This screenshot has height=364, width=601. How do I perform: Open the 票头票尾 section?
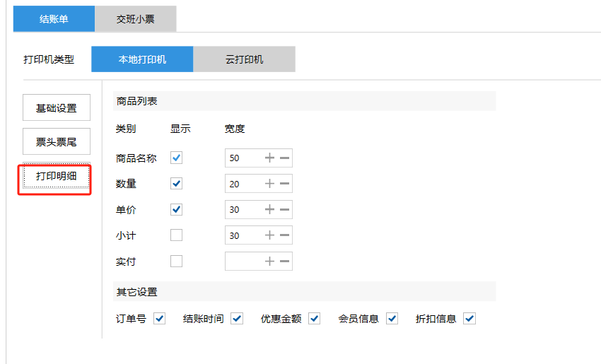pyautogui.click(x=57, y=142)
